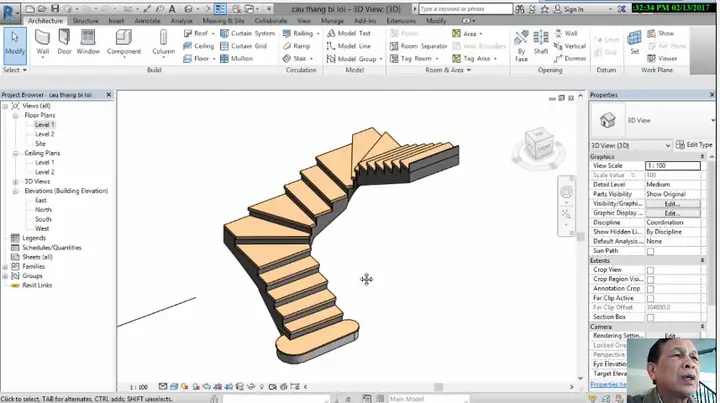The height and width of the screenshot is (403, 720).
Task: Switch to the Structure ribbon tab
Action: point(85,21)
